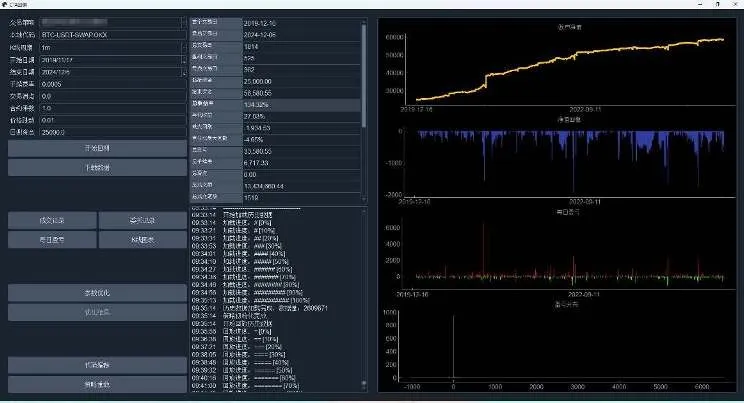The width and height of the screenshot is (744, 403).
Task: Edit the BTC-USDT-SWAP.OKX symbol field
Action: (112, 35)
